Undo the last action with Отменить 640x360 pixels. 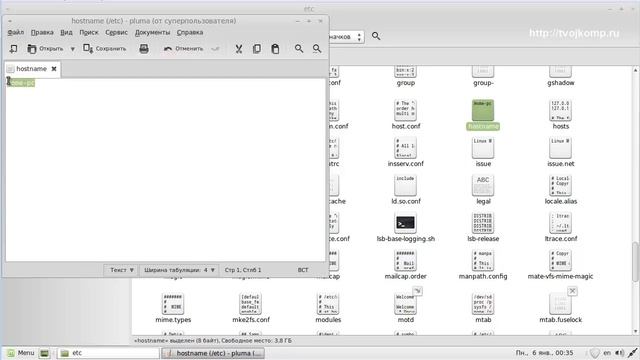click(x=183, y=49)
